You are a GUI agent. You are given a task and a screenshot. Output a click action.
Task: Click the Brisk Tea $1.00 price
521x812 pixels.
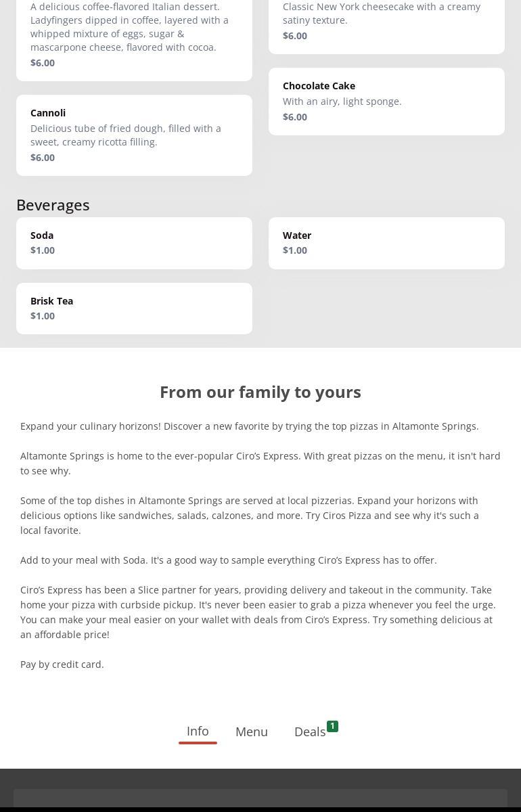(43, 316)
